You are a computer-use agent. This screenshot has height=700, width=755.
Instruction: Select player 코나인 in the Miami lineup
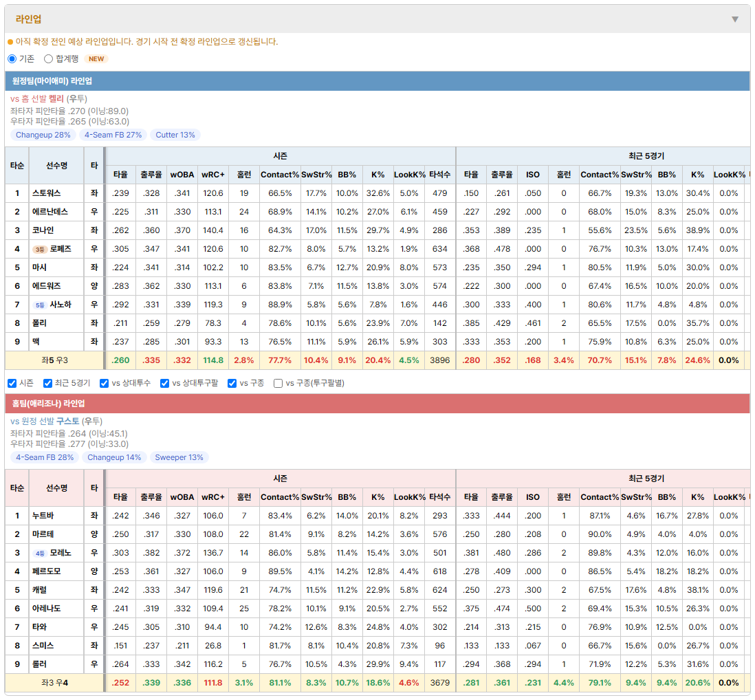pos(43,230)
